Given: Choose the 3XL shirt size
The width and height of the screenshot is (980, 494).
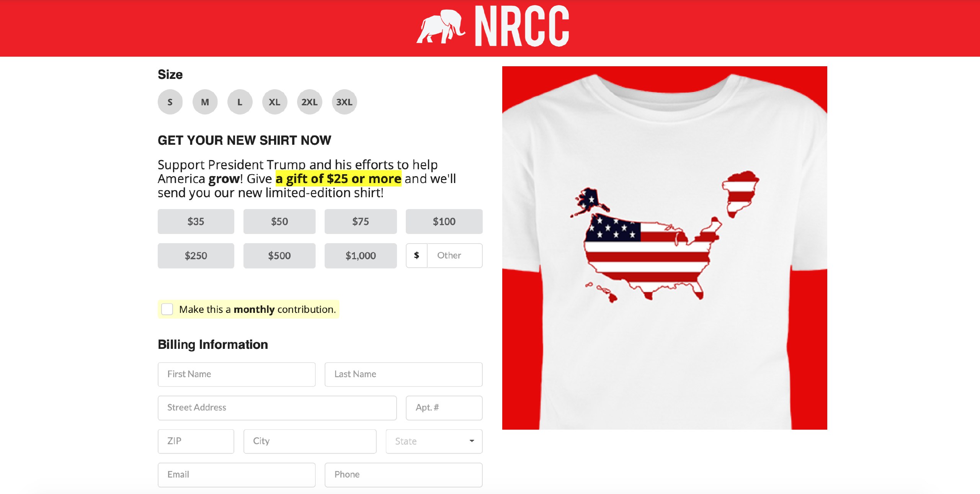Looking at the screenshot, I should pos(344,102).
